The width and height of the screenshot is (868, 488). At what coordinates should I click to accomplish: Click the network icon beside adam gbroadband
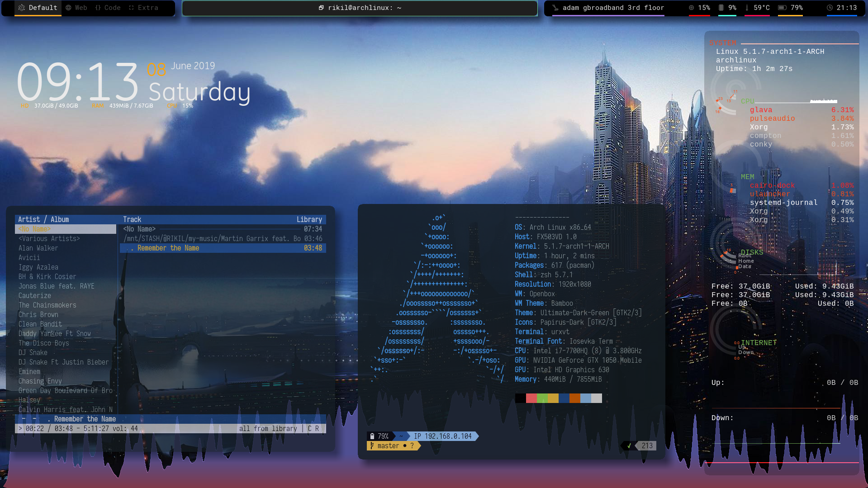(x=555, y=8)
